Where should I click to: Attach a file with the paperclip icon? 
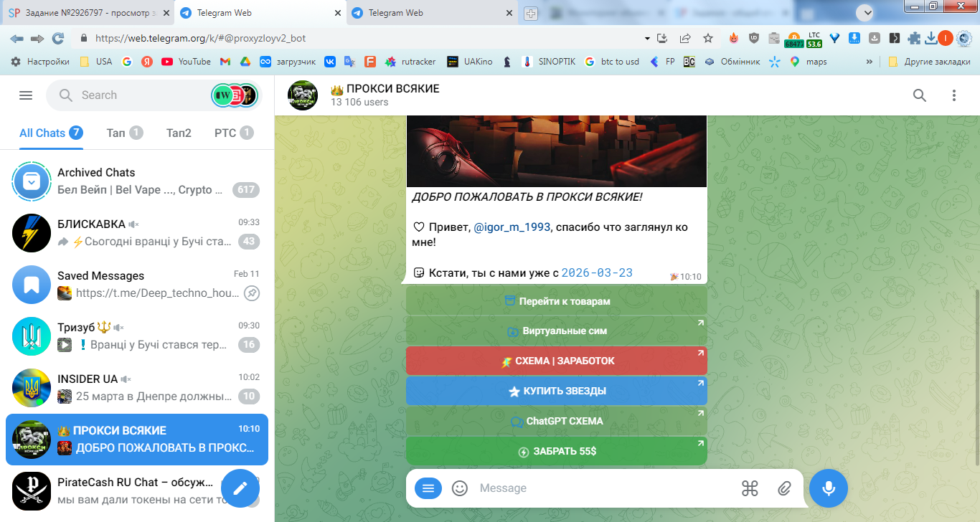pyautogui.click(x=784, y=488)
